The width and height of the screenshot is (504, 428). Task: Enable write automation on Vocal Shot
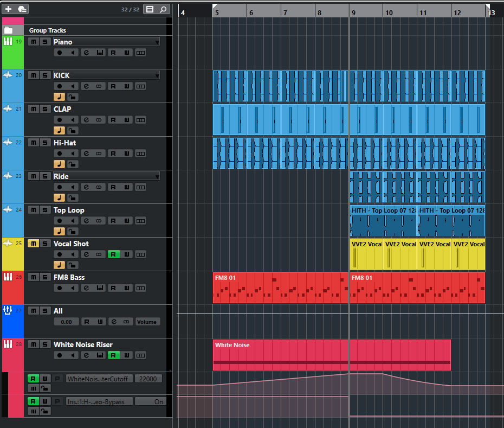[x=127, y=254]
